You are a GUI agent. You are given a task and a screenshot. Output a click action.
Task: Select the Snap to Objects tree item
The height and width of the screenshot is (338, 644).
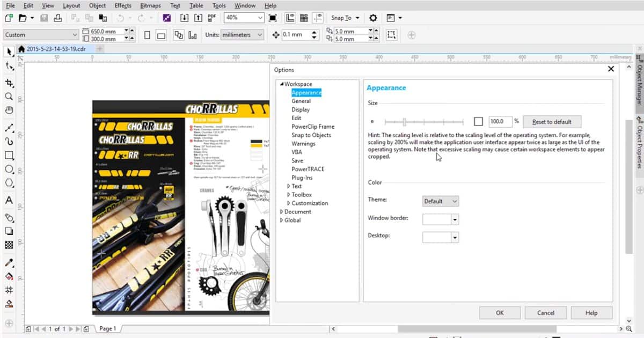(x=311, y=135)
